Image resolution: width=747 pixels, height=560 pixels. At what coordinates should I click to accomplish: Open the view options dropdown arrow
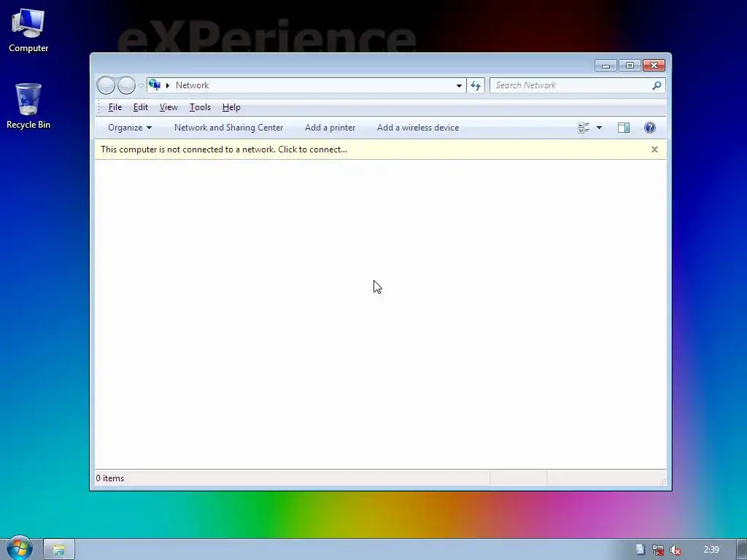coord(600,128)
